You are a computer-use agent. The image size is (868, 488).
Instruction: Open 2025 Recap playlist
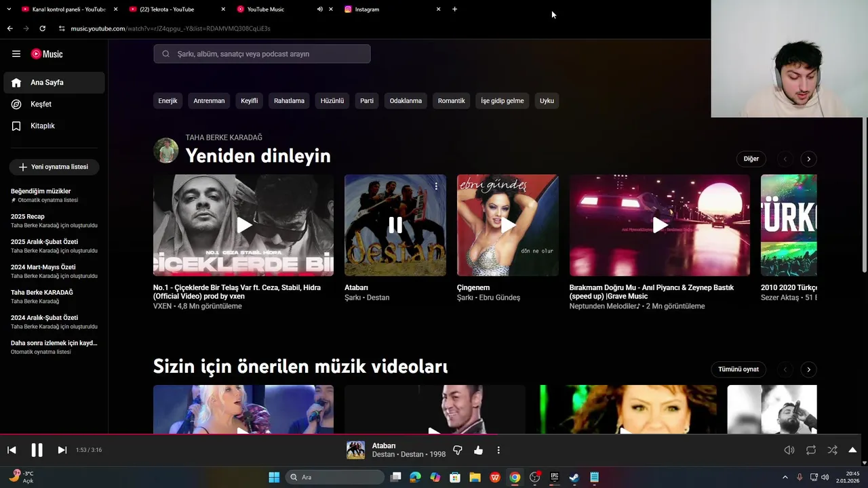click(x=54, y=220)
